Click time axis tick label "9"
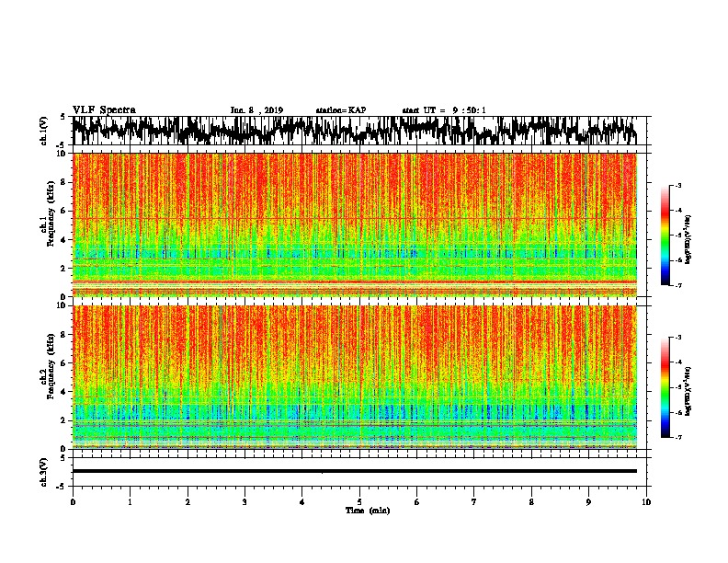The height and width of the screenshot is (563, 728). click(x=588, y=502)
